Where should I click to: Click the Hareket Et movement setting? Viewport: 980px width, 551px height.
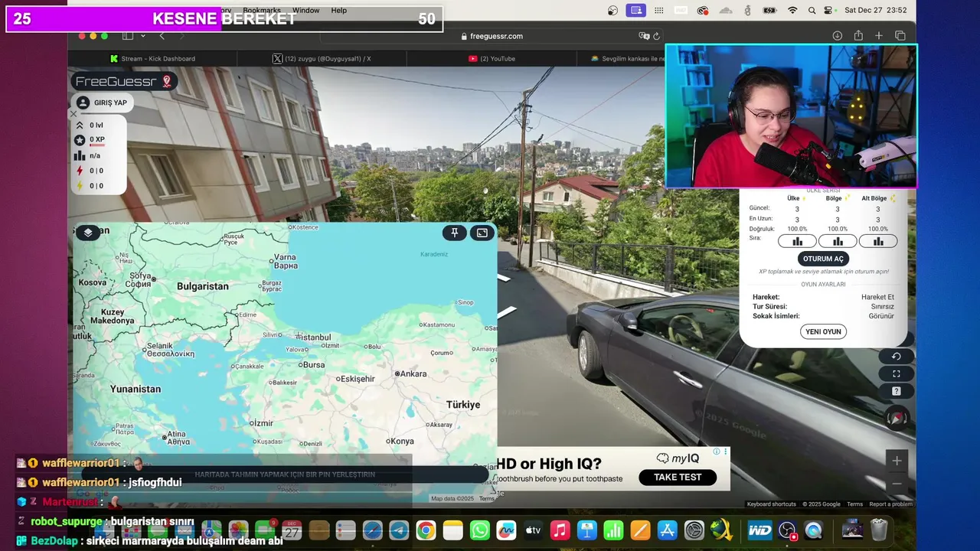click(x=877, y=297)
